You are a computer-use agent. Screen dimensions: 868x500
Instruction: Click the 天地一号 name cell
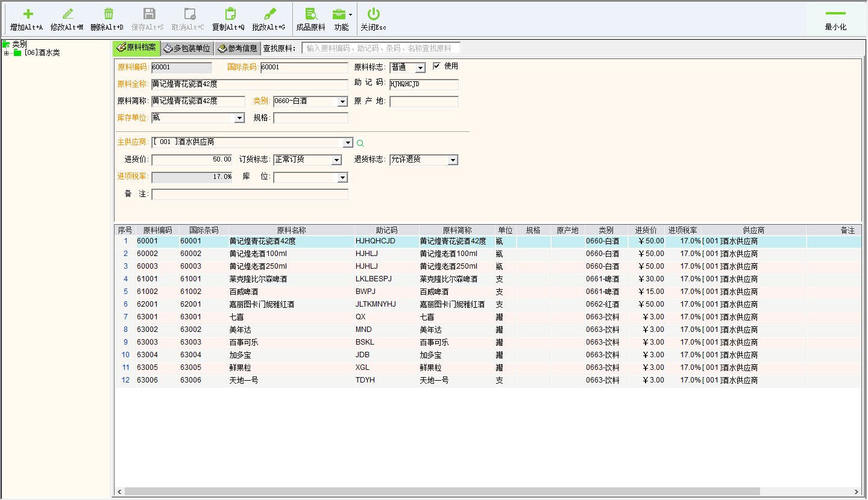click(291, 380)
